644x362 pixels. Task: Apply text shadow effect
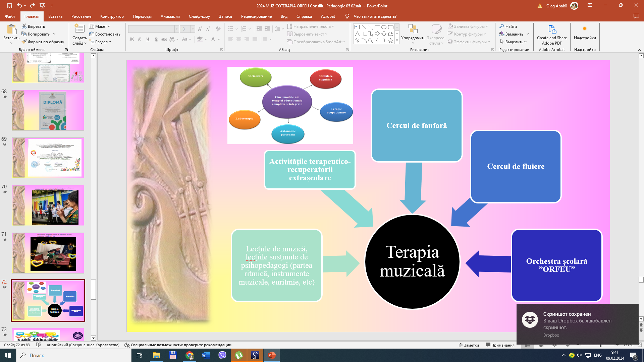(156, 39)
